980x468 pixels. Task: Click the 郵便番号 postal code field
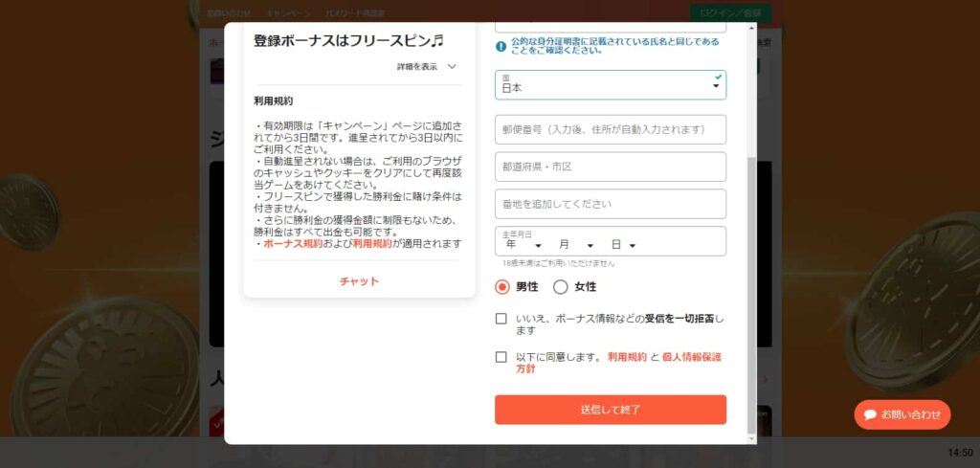610,129
